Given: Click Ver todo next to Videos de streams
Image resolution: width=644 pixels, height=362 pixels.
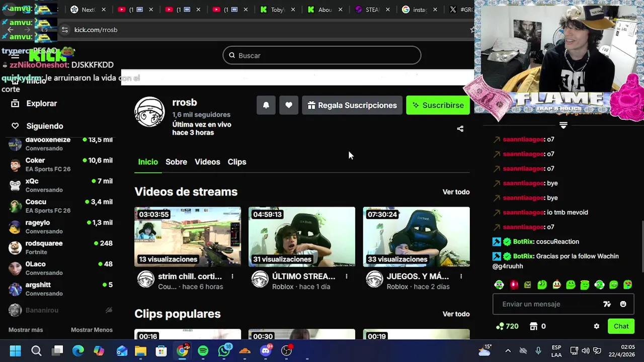Looking at the screenshot, I should (456, 192).
